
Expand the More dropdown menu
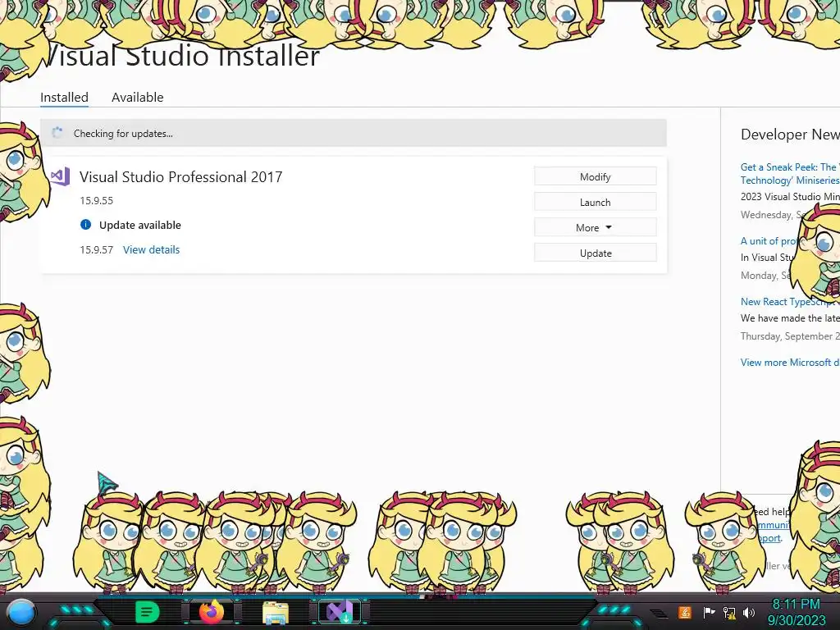click(x=596, y=228)
